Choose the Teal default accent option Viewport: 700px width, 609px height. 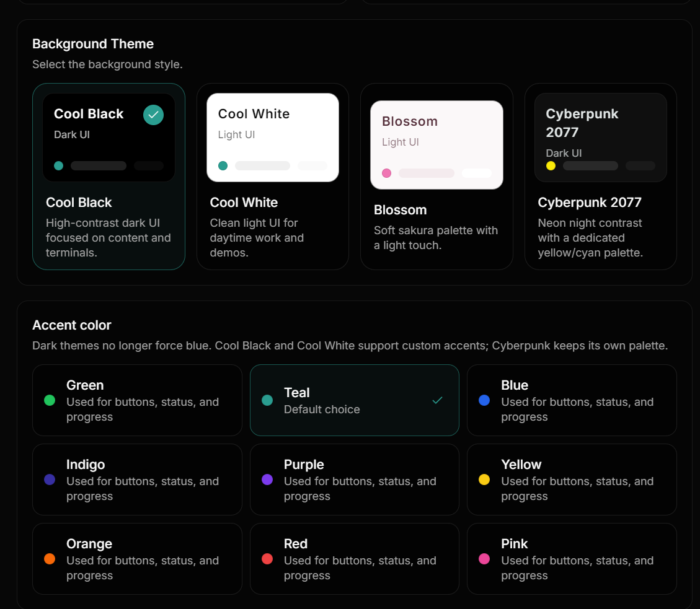pyautogui.click(x=355, y=400)
